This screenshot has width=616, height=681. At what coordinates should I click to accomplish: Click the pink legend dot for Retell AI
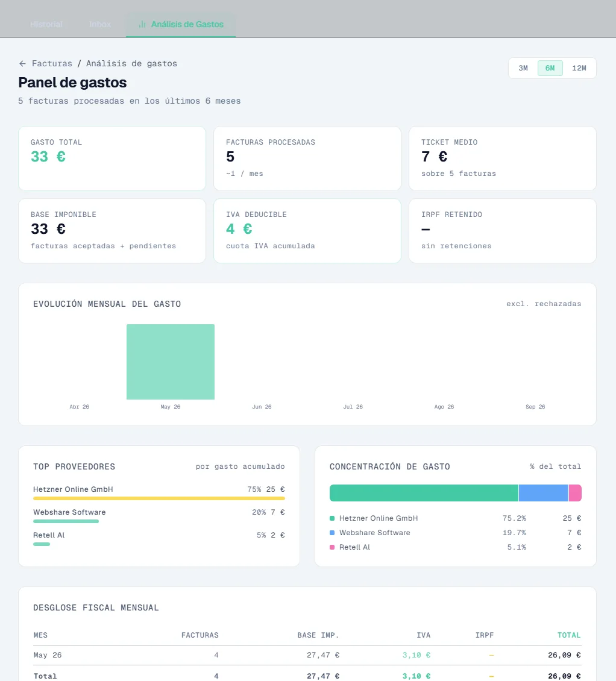click(332, 547)
